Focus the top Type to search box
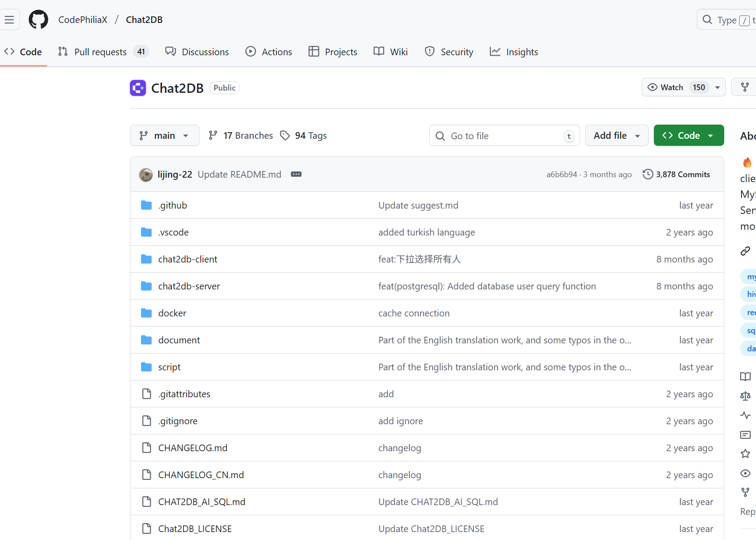756x540 pixels. click(727, 19)
